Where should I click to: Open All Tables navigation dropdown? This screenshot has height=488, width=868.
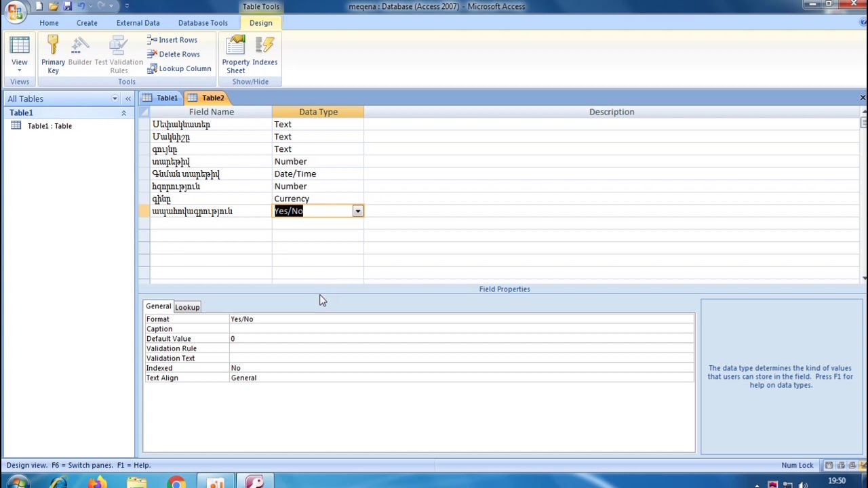coord(115,99)
